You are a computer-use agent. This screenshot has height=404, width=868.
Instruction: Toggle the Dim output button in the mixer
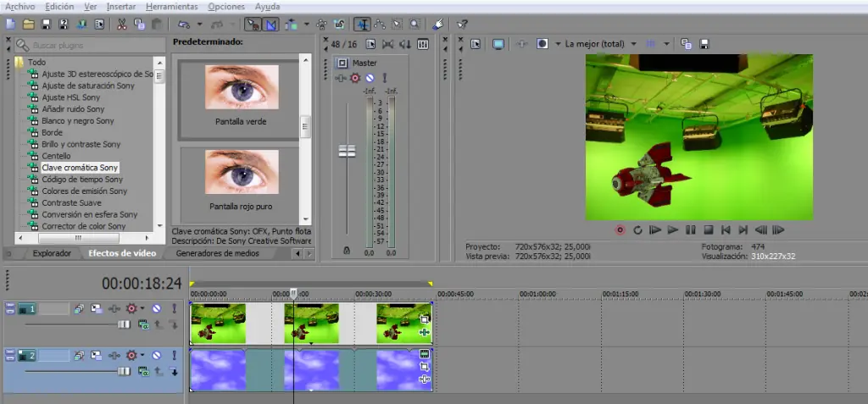[x=405, y=44]
